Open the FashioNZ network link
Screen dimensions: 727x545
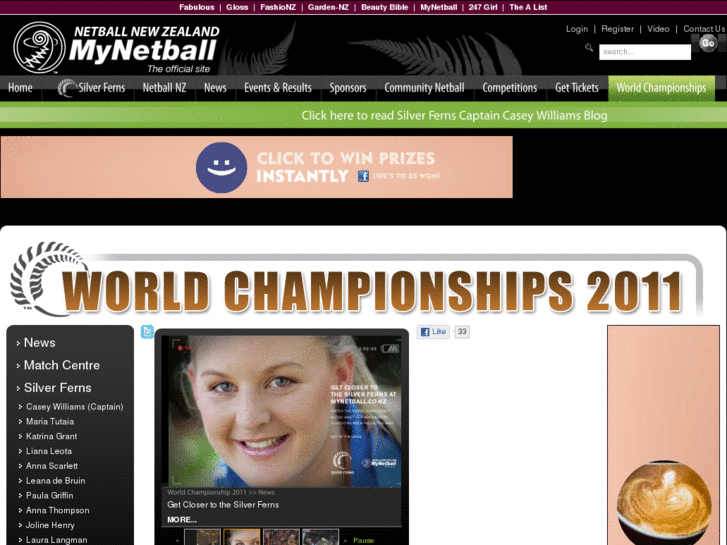coord(278,7)
